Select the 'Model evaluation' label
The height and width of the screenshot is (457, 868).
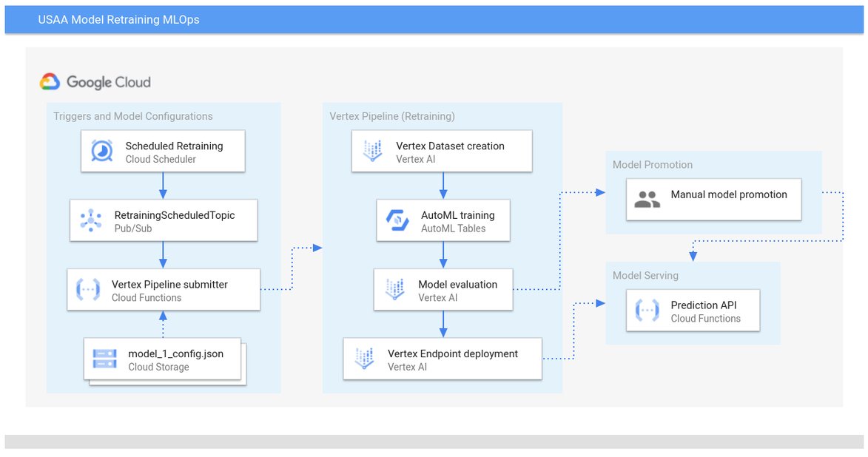[458, 285]
